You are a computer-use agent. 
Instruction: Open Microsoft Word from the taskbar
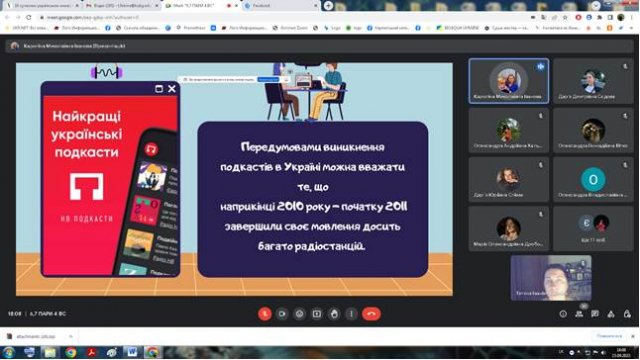[131, 352]
